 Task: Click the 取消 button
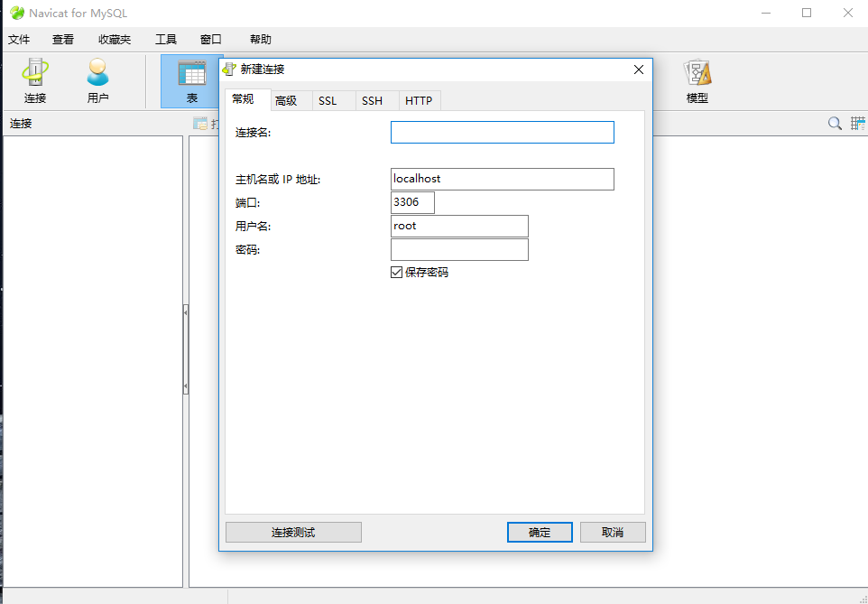613,532
